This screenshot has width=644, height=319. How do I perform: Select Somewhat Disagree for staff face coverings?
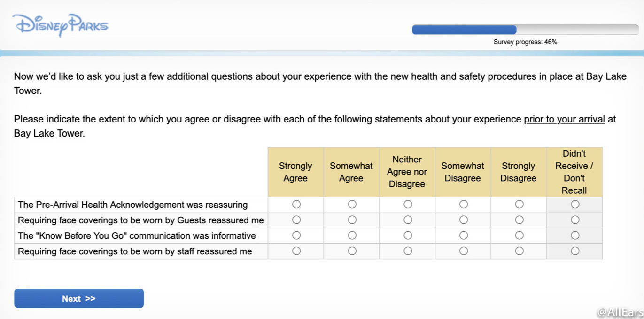click(x=464, y=251)
